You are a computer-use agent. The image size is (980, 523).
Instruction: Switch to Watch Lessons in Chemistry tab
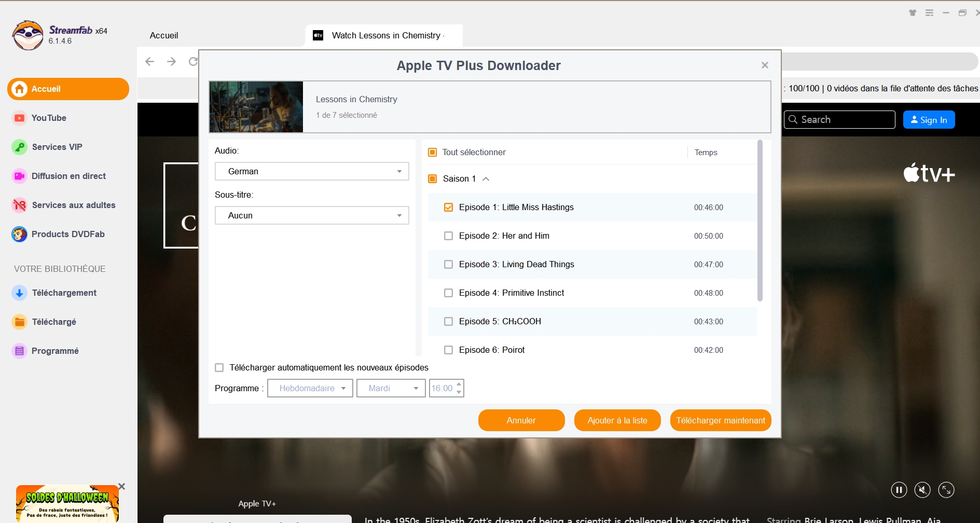[384, 35]
